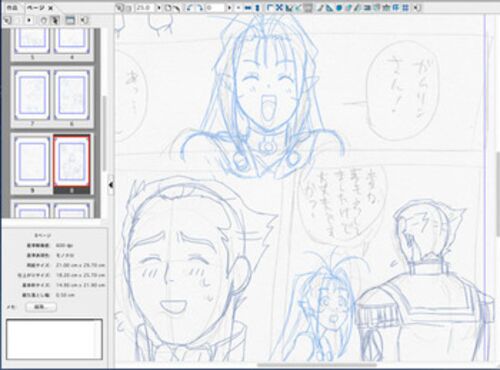Click the rotation angle field showing 0
Screen dimensions: 500x370
(x=215, y=8)
